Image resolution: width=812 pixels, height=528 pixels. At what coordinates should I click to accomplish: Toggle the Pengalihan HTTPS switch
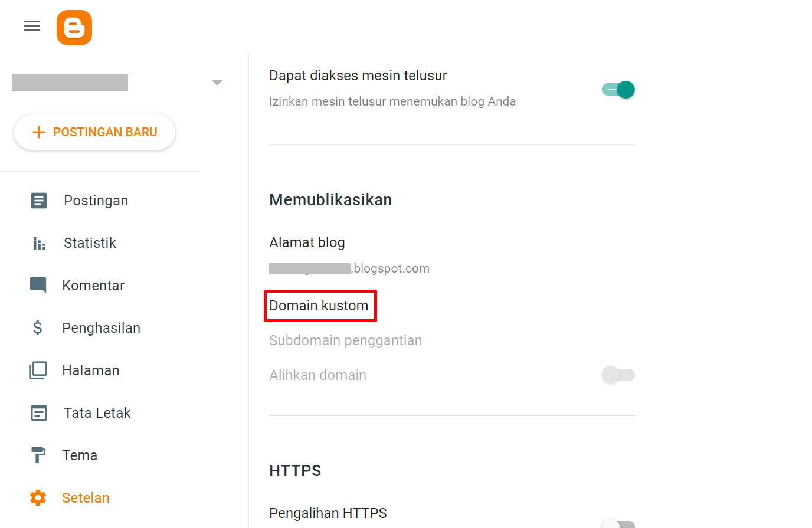coord(618,523)
